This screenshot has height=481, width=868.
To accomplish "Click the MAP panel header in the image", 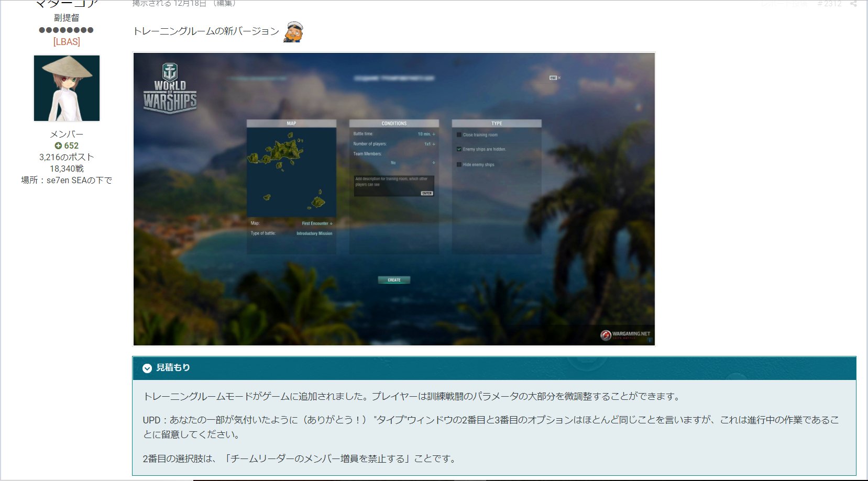I will point(291,124).
